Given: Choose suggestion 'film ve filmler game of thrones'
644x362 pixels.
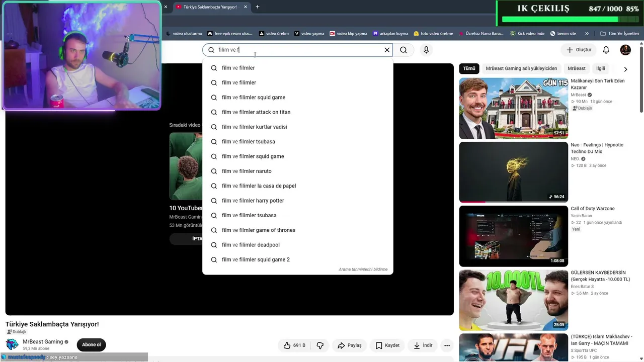Looking at the screenshot, I should (297, 230).
